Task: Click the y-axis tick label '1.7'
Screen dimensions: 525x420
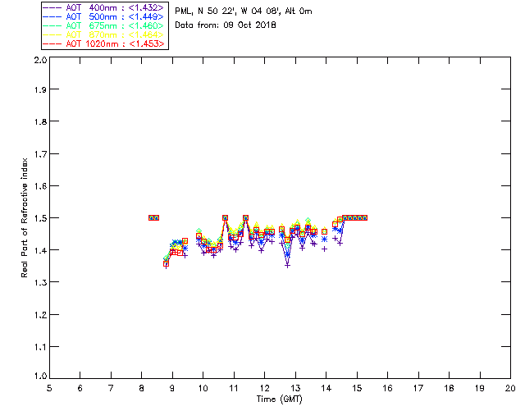Action: click(40, 154)
